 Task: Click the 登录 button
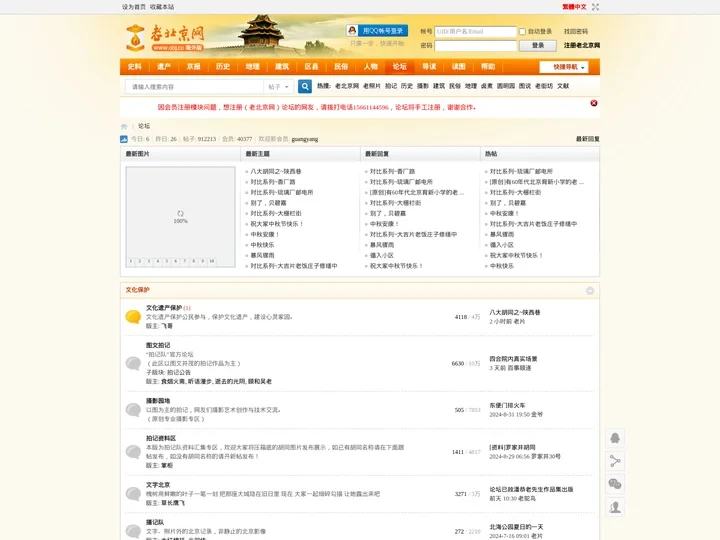(538, 45)
